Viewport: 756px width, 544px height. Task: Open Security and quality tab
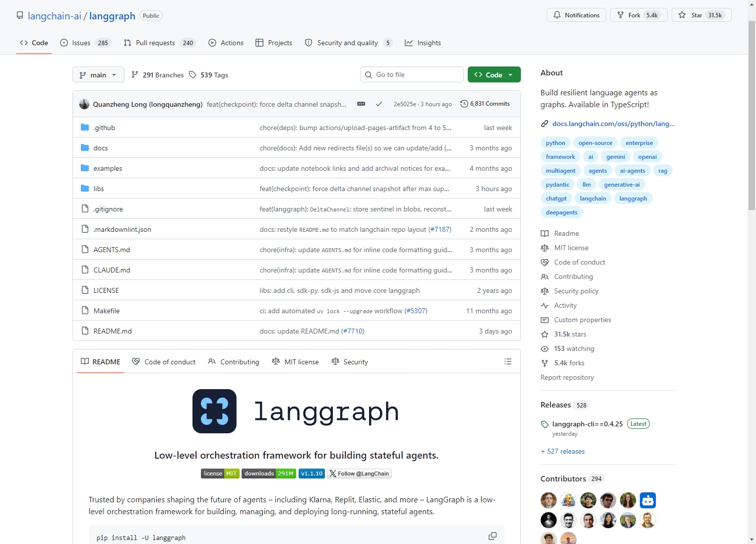pos(348,43)
